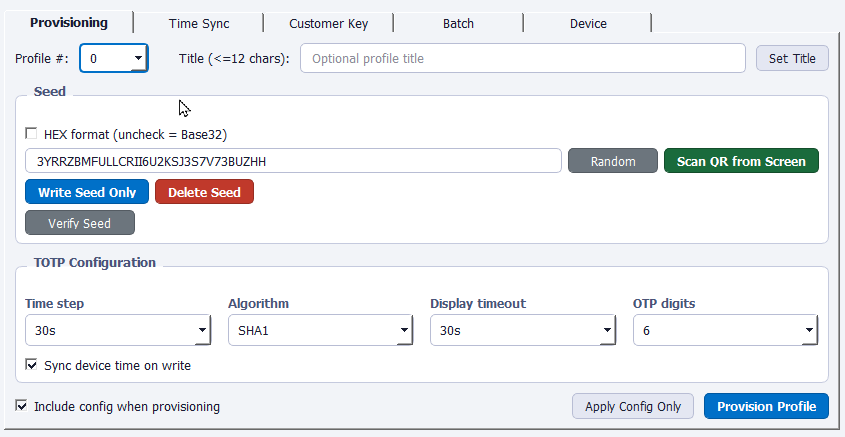Open the Display timeout dropdown
The width and height of the screenshot is (845, 437).
click(521, 330)
